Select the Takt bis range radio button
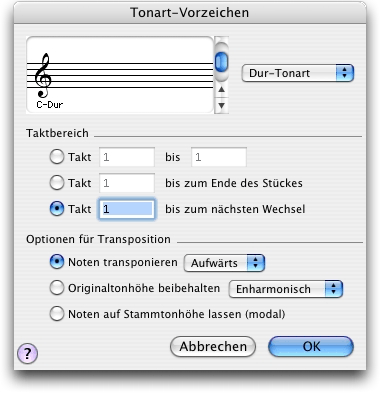380x393 pixels. tap(57, 157)
